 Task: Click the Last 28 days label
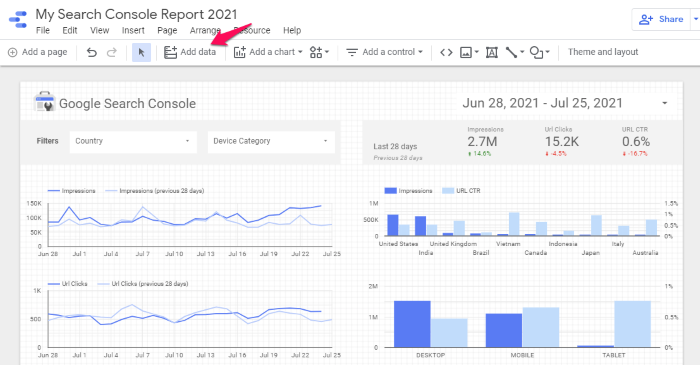[x=395, y=146]
